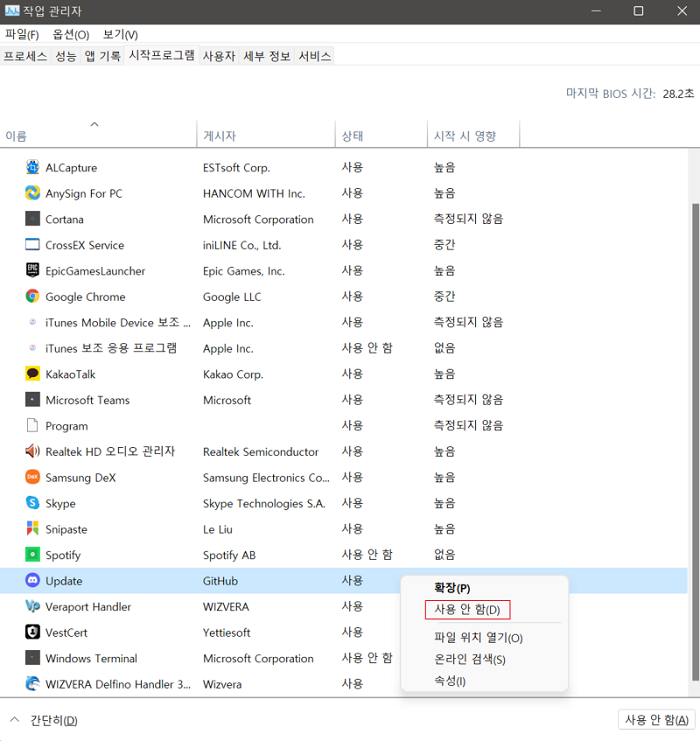Click publisher ESTsoft Corp. cell
700x741 pixels.
pos(236,168)
